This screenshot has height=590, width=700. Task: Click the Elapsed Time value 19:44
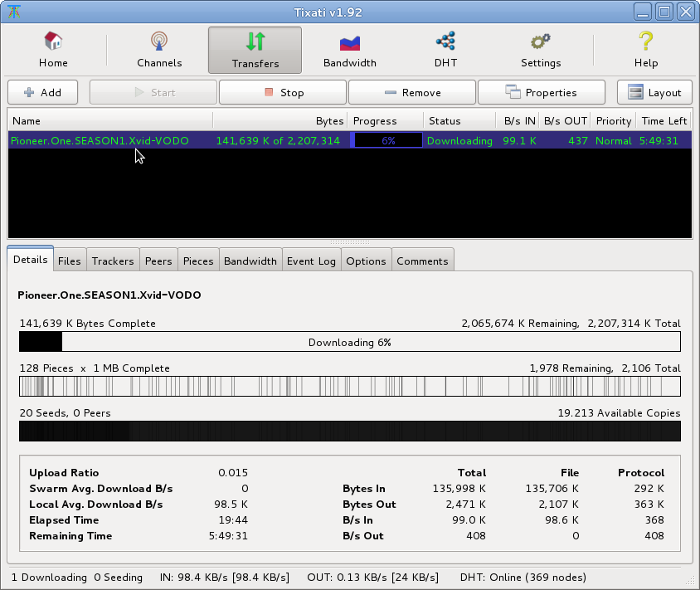tap(233, 519)
